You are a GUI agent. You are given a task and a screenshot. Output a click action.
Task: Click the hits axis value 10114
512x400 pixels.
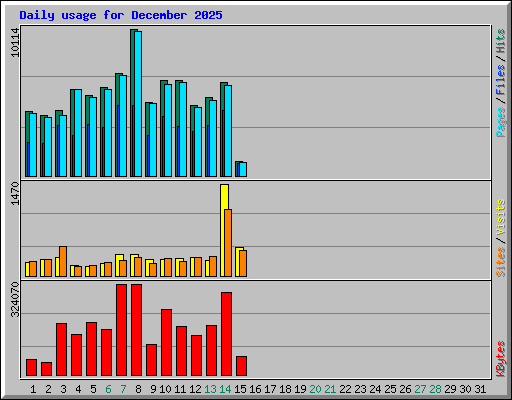point(15,42)
